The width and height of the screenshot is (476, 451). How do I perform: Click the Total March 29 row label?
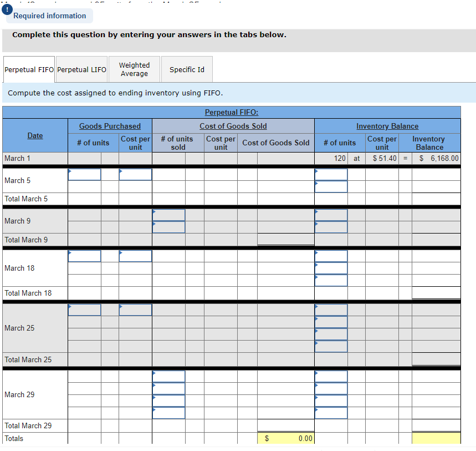coord(28,425)
